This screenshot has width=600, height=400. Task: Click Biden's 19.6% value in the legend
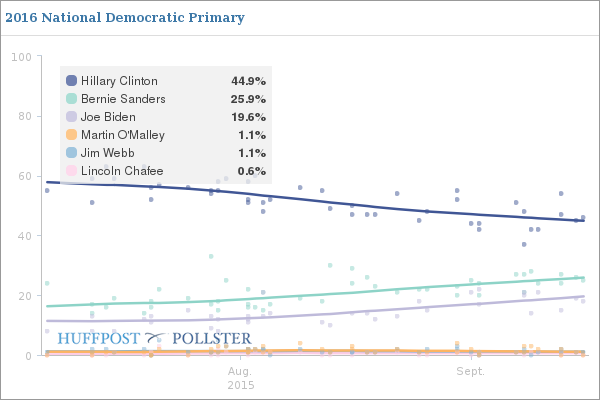tap(248, 117)
